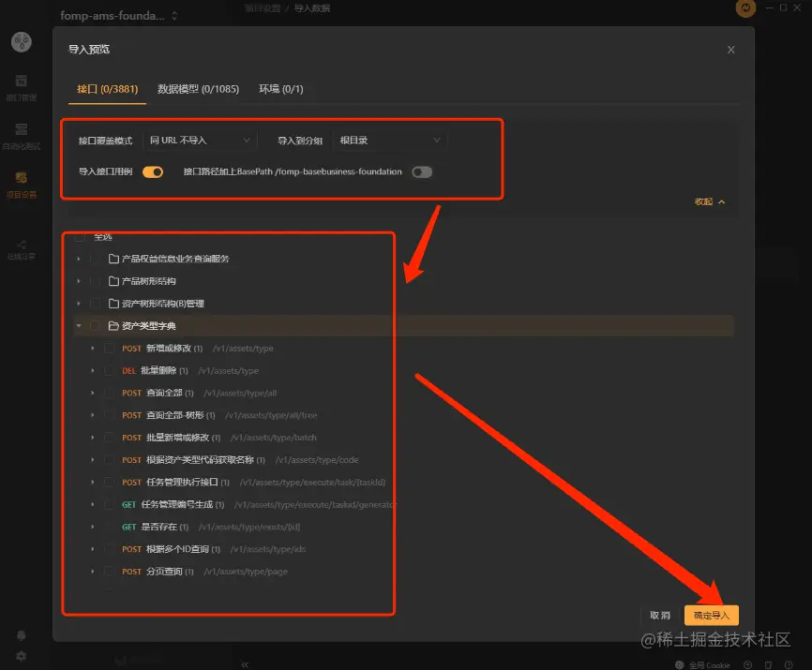Click the 确定导入 button
This screenshot has height=670, width=812.
coord(712,615)
